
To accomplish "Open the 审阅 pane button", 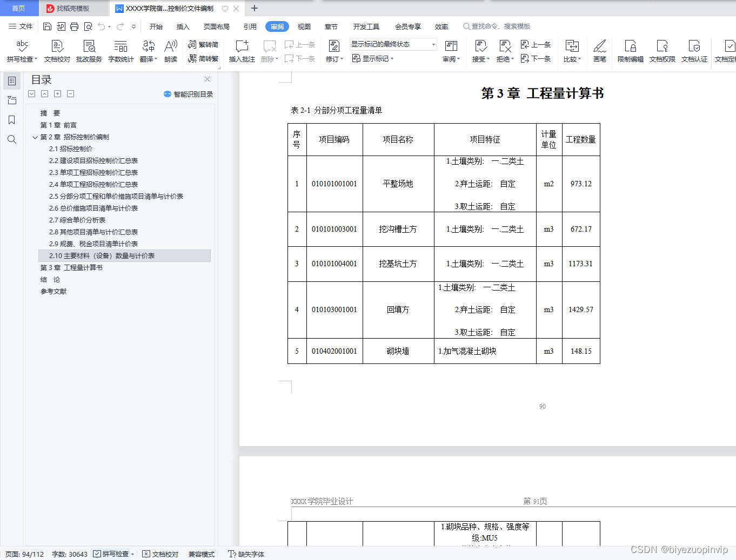I will coord(451,51).
